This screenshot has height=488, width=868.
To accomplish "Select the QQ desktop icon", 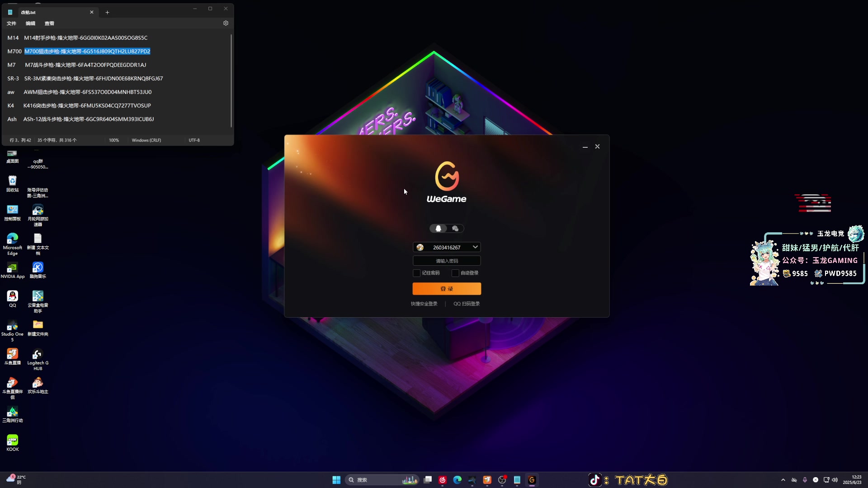I will [12, 299].
